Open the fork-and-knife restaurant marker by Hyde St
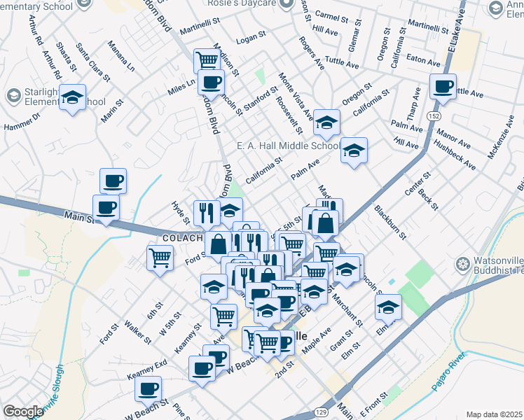524x420 pixels. [207, 213]
